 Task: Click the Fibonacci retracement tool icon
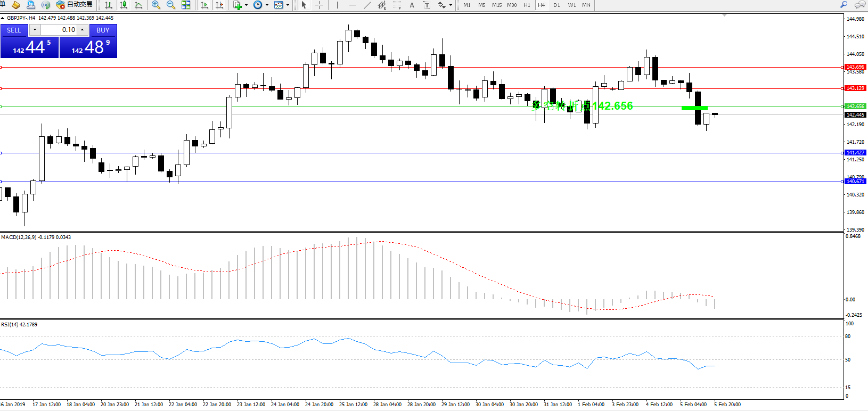[397, 5]
